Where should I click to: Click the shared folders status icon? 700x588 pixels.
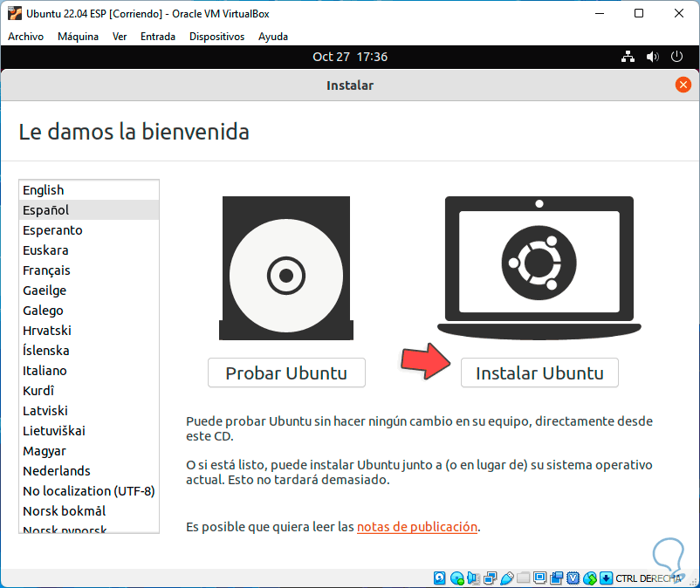[523, 578]
